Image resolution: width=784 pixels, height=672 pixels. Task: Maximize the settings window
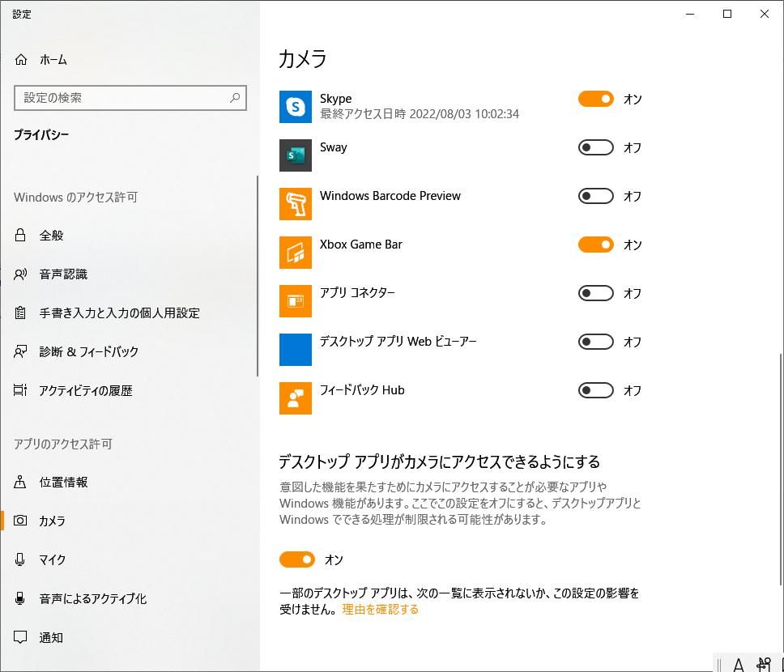[x=727, y=14]
